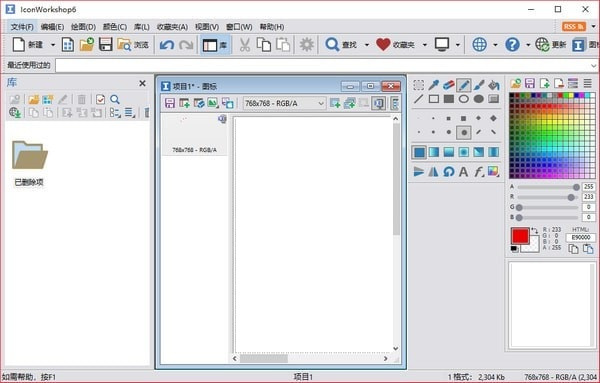
Task: Choose the straight line tool
Action: [419, 99]
